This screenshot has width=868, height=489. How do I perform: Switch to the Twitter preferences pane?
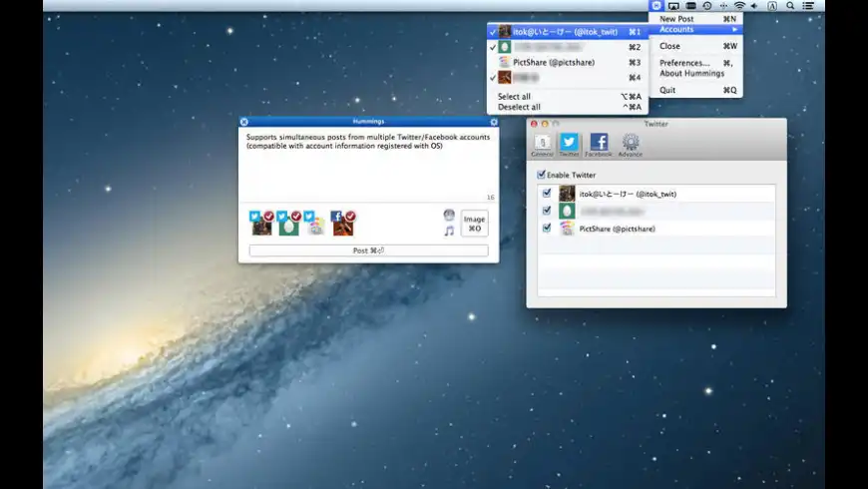coord(569,145)
